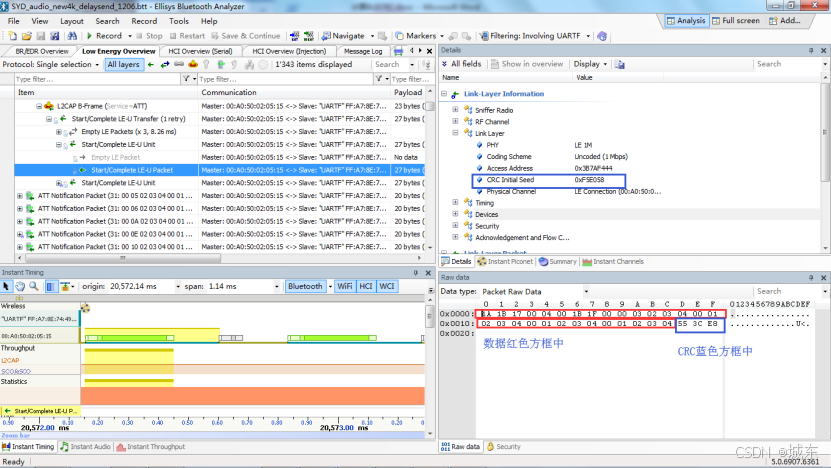Image resolution: width=831 pixels, height=468 pixels.
Task: Click Show in overview button
Action: (x=527, y=64)
